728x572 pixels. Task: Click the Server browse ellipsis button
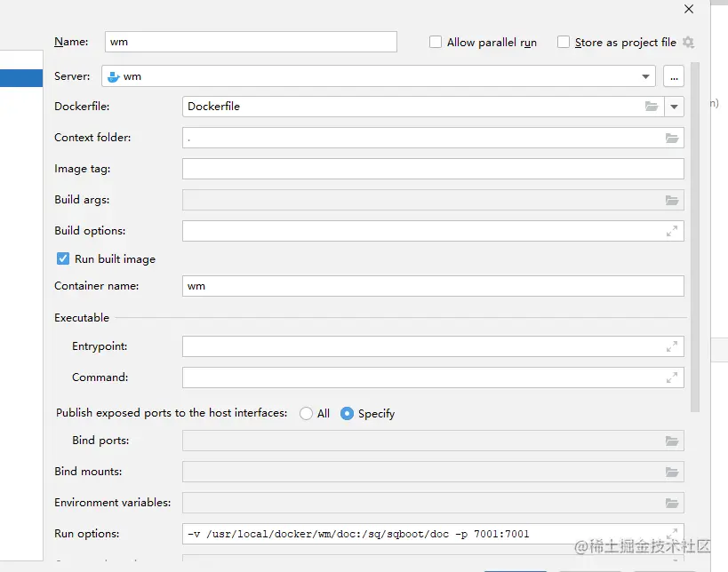point(674,76)
